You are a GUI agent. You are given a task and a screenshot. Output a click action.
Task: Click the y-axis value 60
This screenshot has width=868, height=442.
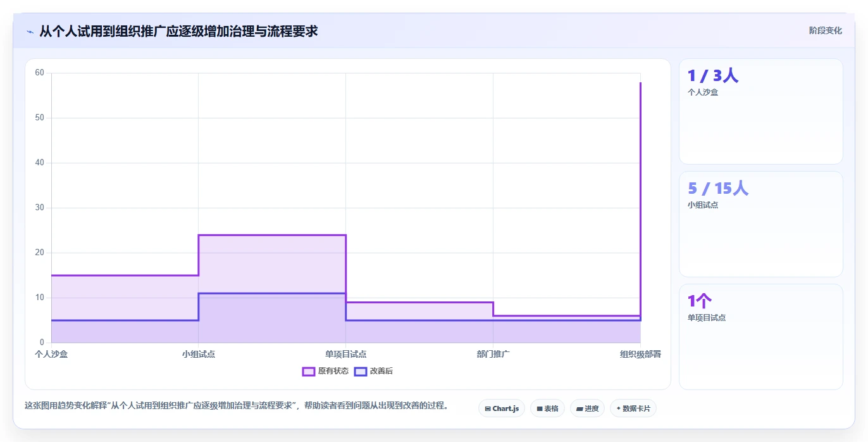(x=39, y=73)
